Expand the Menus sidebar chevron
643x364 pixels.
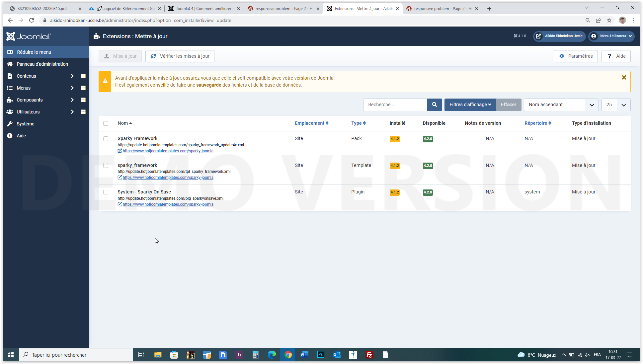(x=72, y=88)
